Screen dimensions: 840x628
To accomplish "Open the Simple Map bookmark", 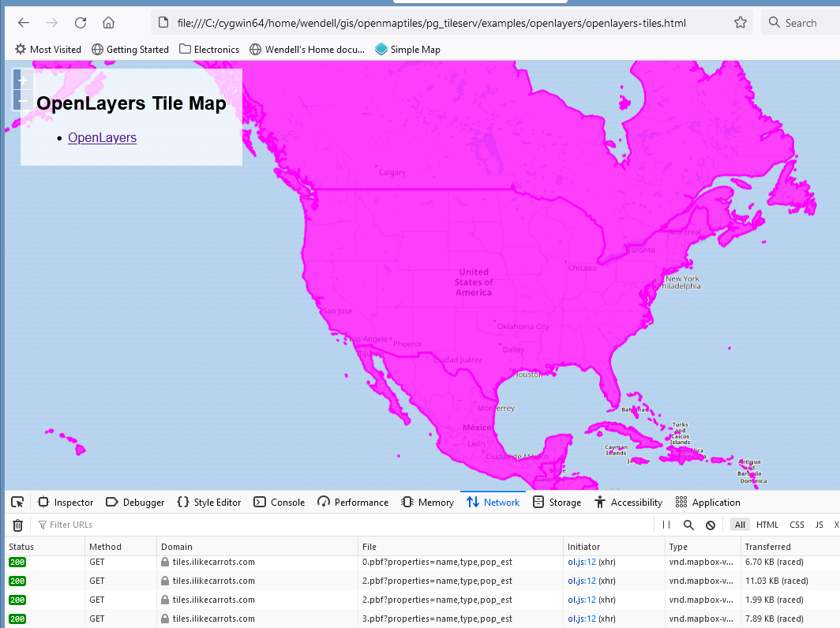I will coord(407,49).
